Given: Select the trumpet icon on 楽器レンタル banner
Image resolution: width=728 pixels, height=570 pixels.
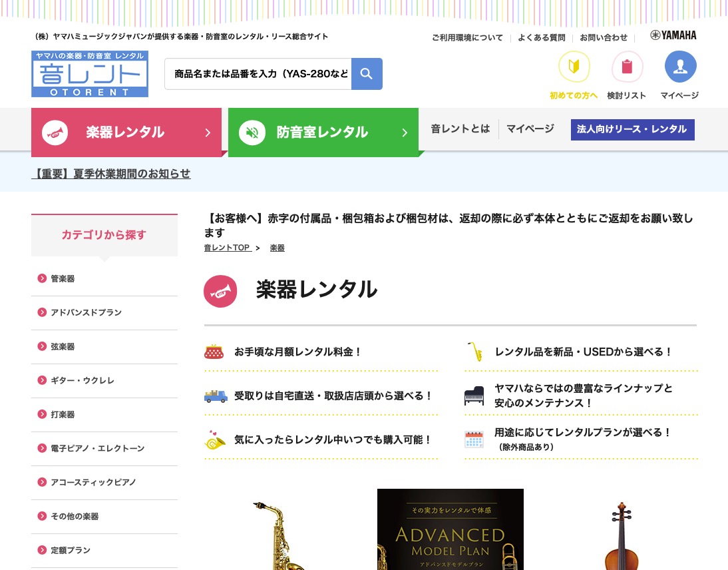Looking at the screenshot, I should [55, 133].
